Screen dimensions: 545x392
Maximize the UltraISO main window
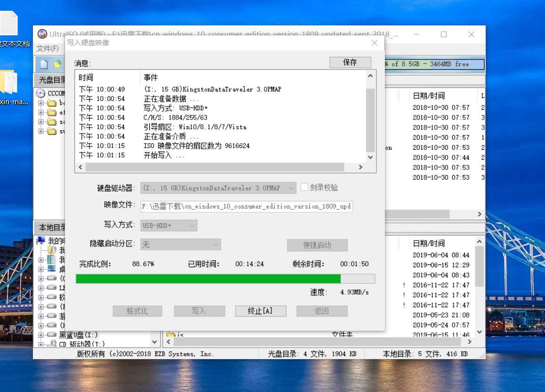[444, 34]
